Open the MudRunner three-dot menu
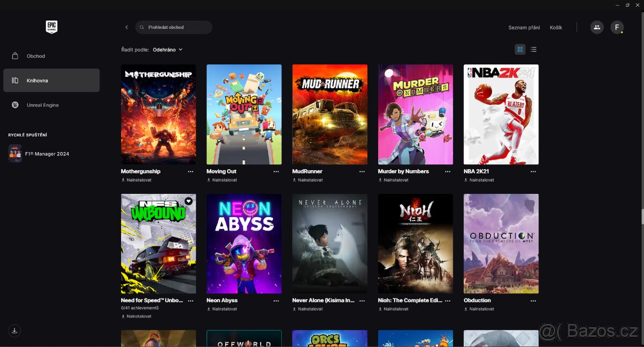Viewport: 644px width, 347px height. click(x=362, y=171)
